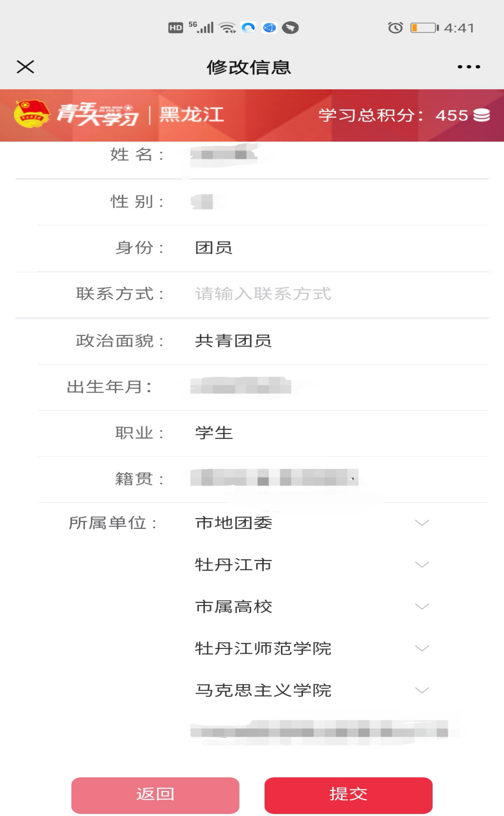504x816 pixels.
Task: Open the three-dot more options menu
Action: coord(469,67)
